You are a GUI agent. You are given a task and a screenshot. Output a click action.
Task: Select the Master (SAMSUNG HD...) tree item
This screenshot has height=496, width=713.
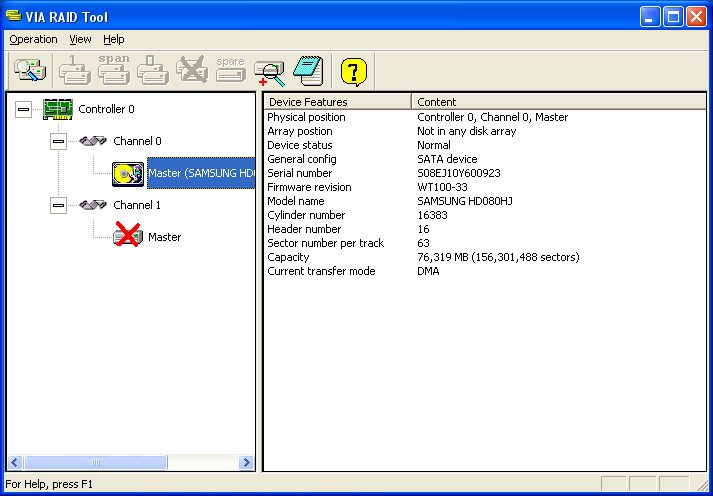pos(201,173)
